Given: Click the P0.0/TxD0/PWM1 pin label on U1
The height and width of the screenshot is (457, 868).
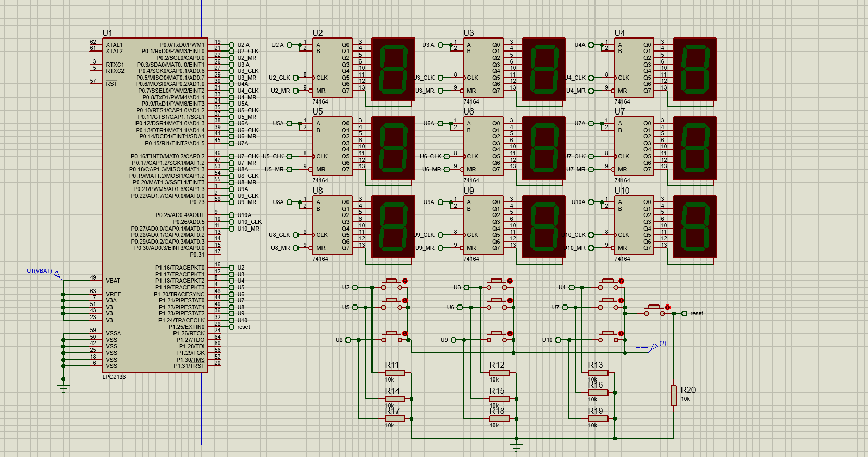Looking at the screenshot, I should point(182,45).
